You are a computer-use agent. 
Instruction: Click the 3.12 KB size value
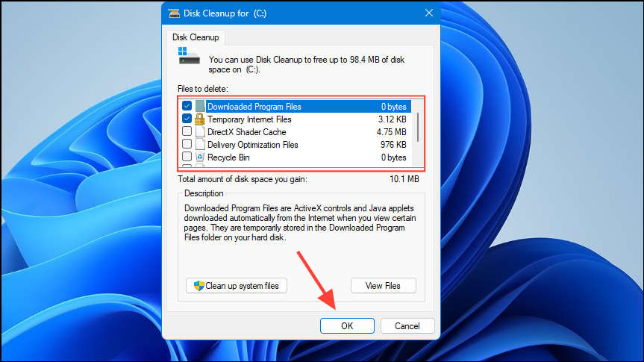tap(393, 119)
